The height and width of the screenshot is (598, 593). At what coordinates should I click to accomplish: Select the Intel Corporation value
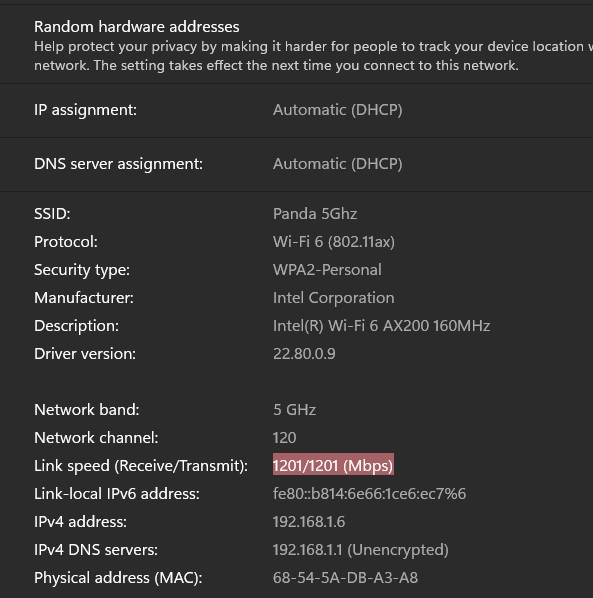(334, 298)
